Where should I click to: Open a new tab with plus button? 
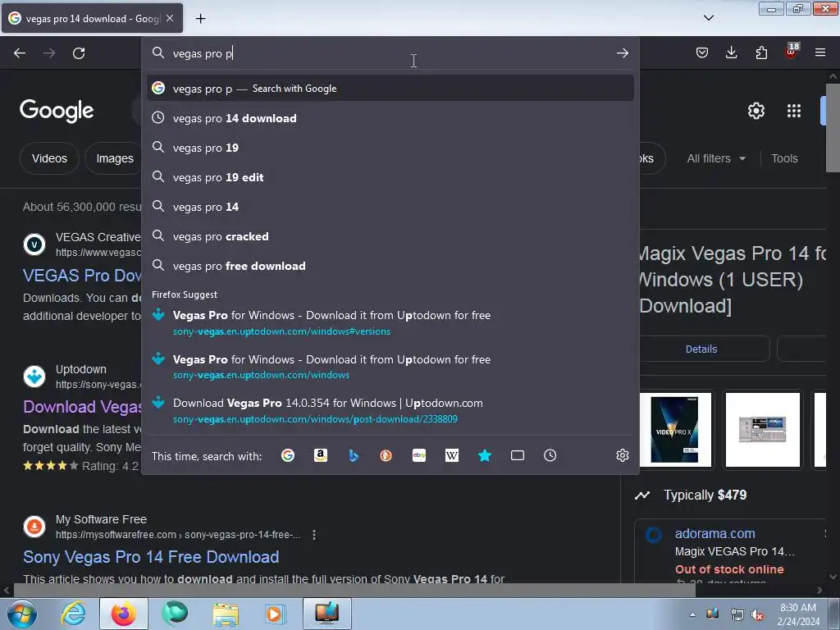coord(200,19)
